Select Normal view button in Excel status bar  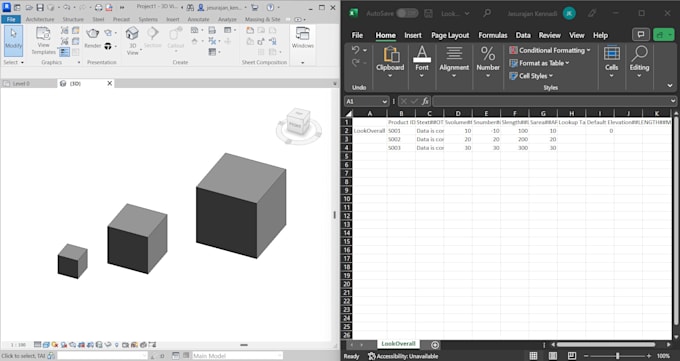point(533,356)
